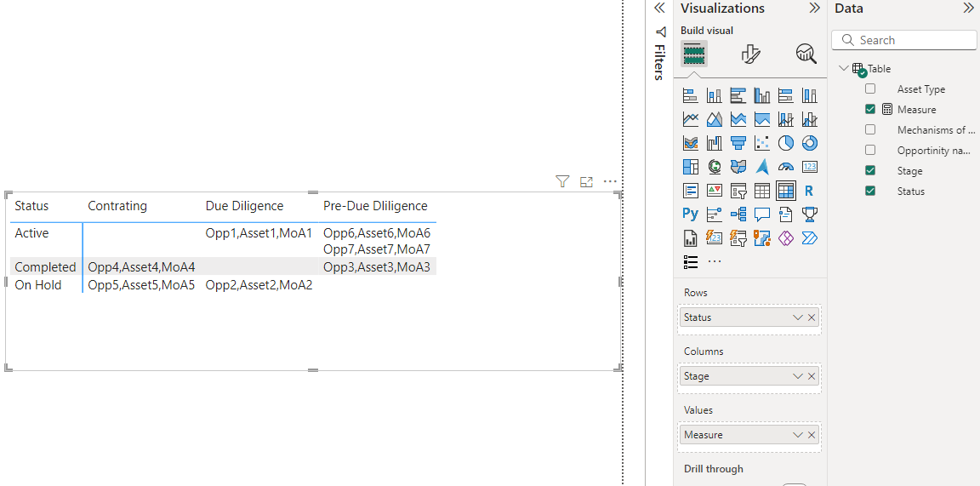Open the visual's filter icon in header
Screen dimensions: 980x486
click(562, 181)
